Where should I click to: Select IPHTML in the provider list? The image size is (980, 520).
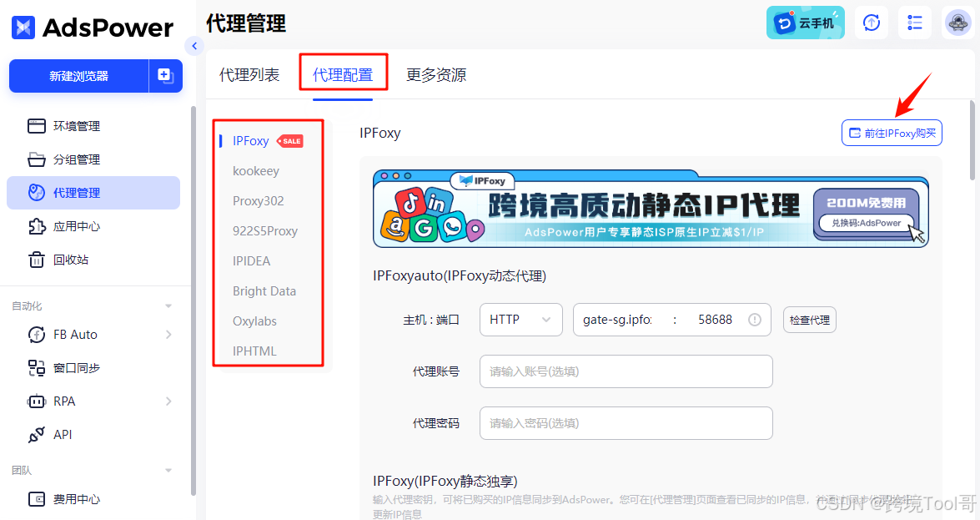254,351
